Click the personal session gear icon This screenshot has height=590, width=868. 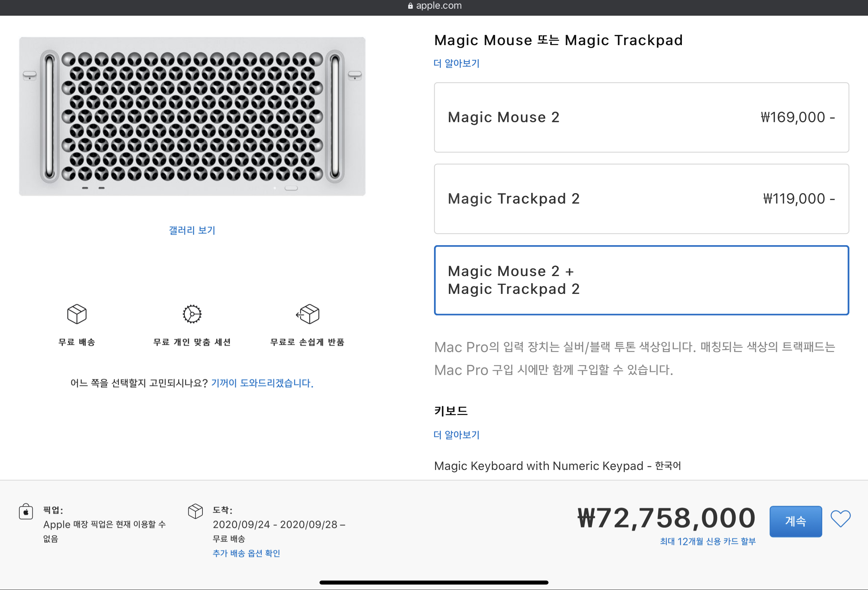[x=192, y=314]
